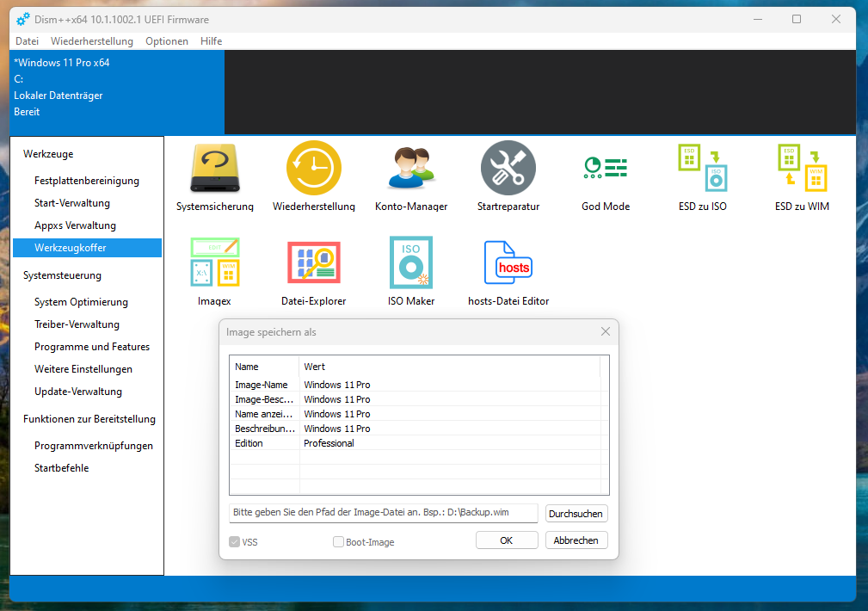Close the Image speichern als dialog

(606, 331)
